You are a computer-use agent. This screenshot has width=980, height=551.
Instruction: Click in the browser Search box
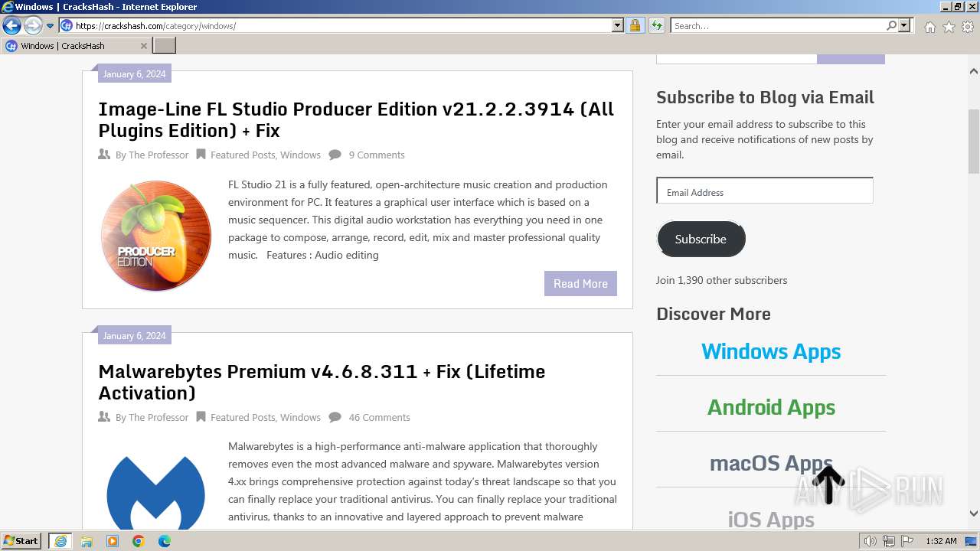[x=778, y=26]
